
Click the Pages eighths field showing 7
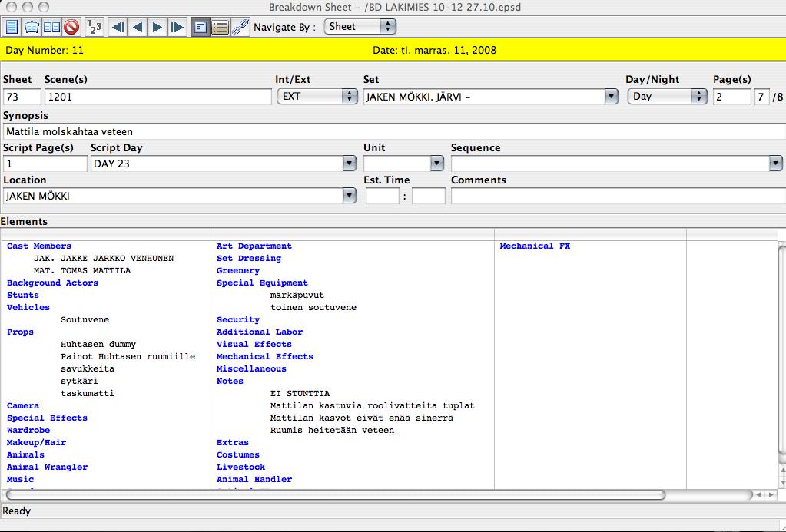point(761,97)
